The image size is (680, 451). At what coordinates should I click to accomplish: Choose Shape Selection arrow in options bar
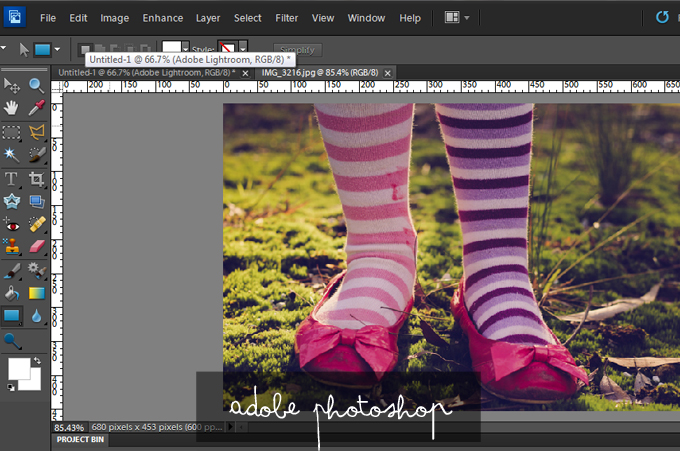[24, 49]
